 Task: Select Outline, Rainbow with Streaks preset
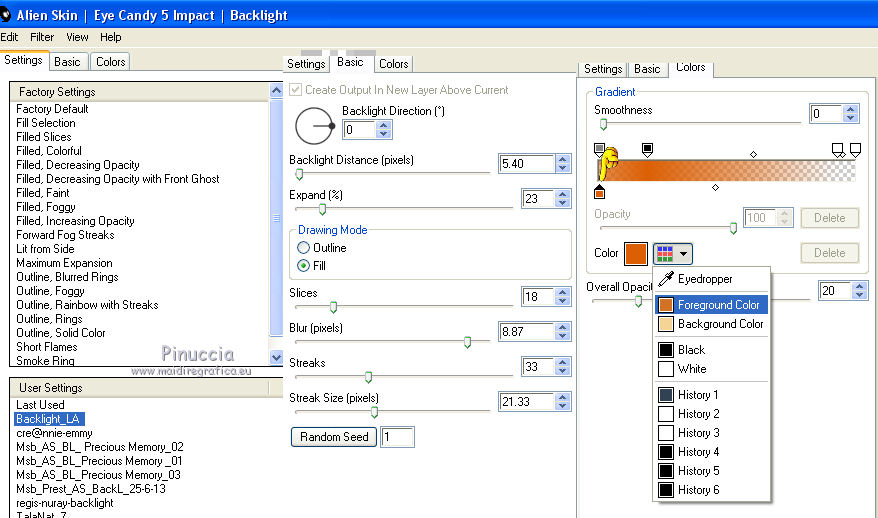click(x=87, y=305)
